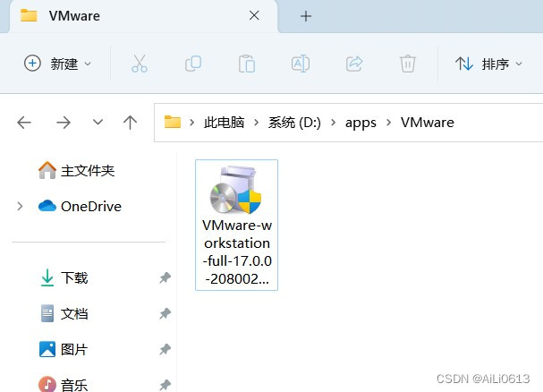
Task: Click 此电脑 in the address bar
Action: 224,123
